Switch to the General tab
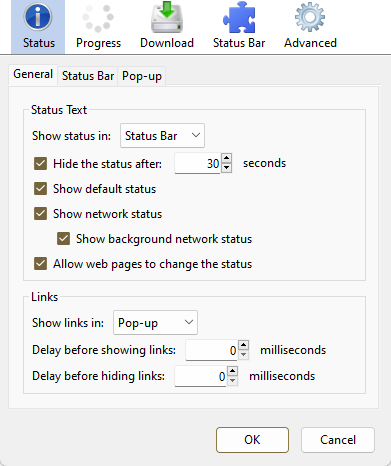 pos(33,74)
